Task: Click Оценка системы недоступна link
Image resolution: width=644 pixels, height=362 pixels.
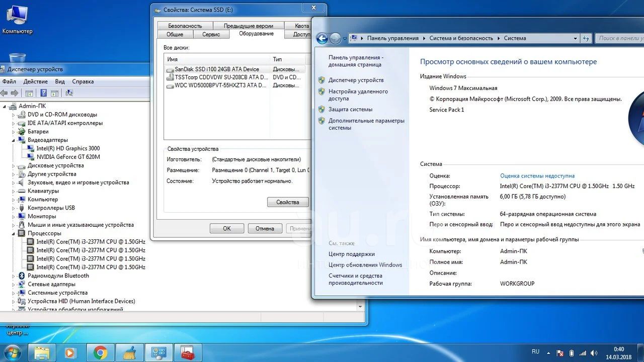Action: pyautogui.click(x=537, y=176)
